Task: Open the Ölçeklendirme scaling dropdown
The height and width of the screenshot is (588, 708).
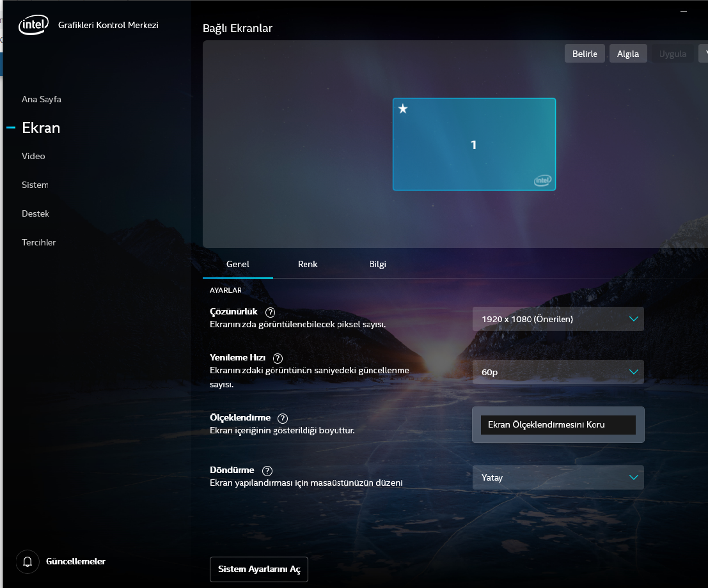Action: [x=558, y=424]
